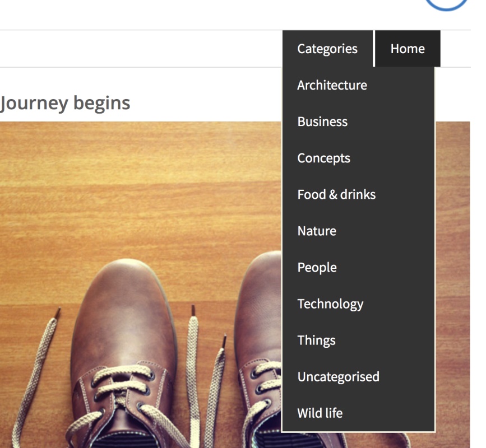This screenshot has height=448, width=486.
Task: Select the People category
Action: click(x=317, y=267)
